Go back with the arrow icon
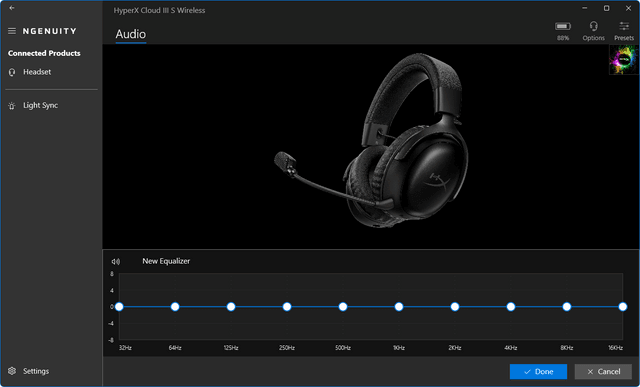The image size is (640, 387). pos(12,8)
